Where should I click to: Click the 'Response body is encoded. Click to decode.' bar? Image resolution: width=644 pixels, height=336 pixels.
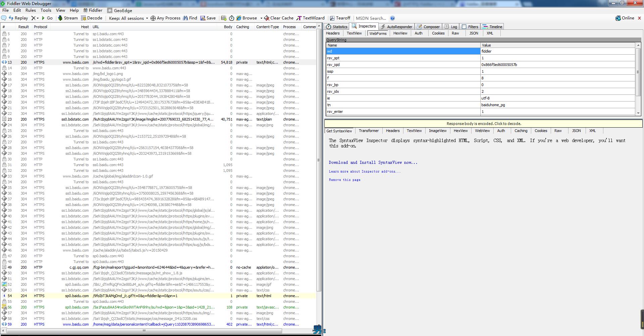(484, 124)
